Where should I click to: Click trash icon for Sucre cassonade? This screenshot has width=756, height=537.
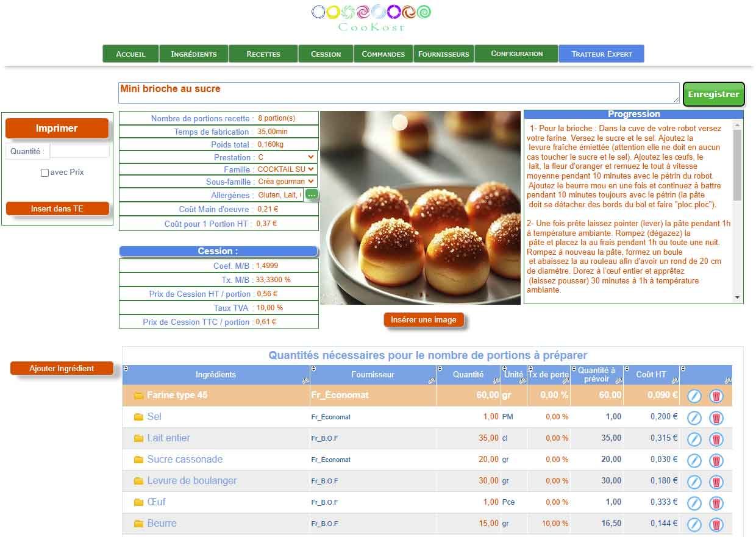coord(716,460)
